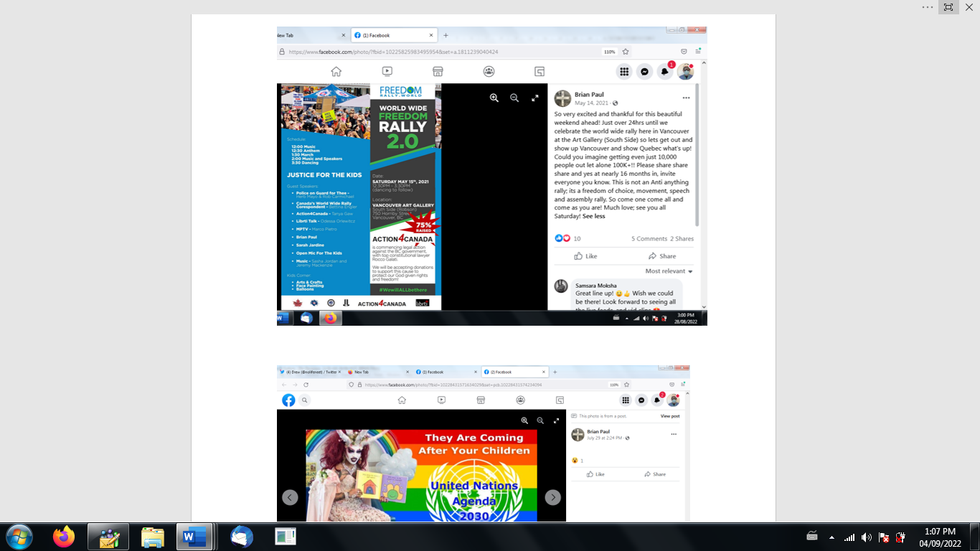Open File Explorer folder icon on taskbar

[153, 537]
